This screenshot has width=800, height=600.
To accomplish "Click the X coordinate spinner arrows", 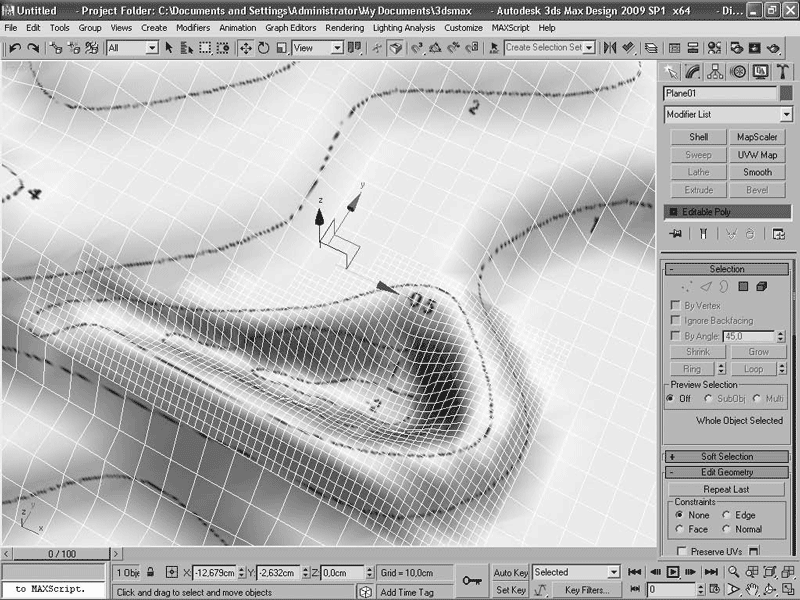I will 241,573.
